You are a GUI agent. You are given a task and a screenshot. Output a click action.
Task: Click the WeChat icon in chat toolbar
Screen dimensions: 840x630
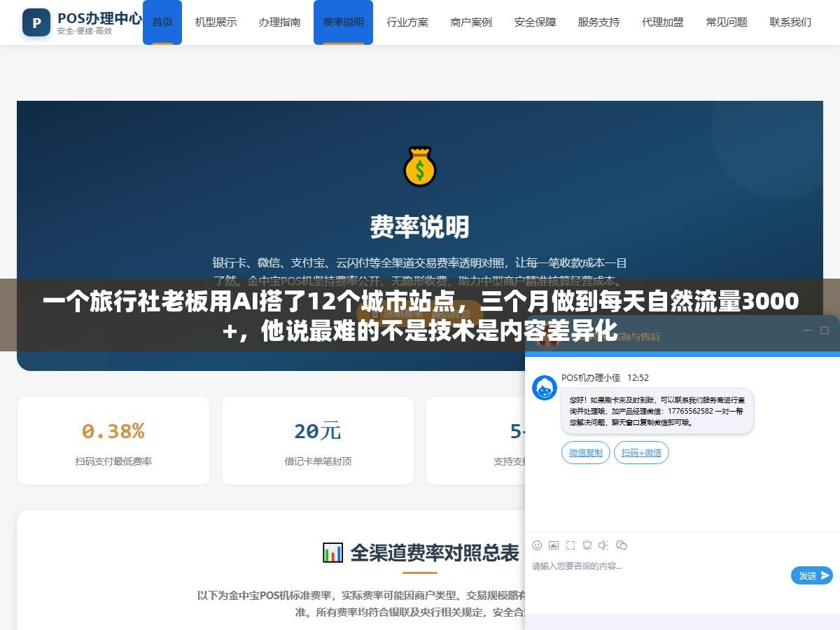[621, 545]
